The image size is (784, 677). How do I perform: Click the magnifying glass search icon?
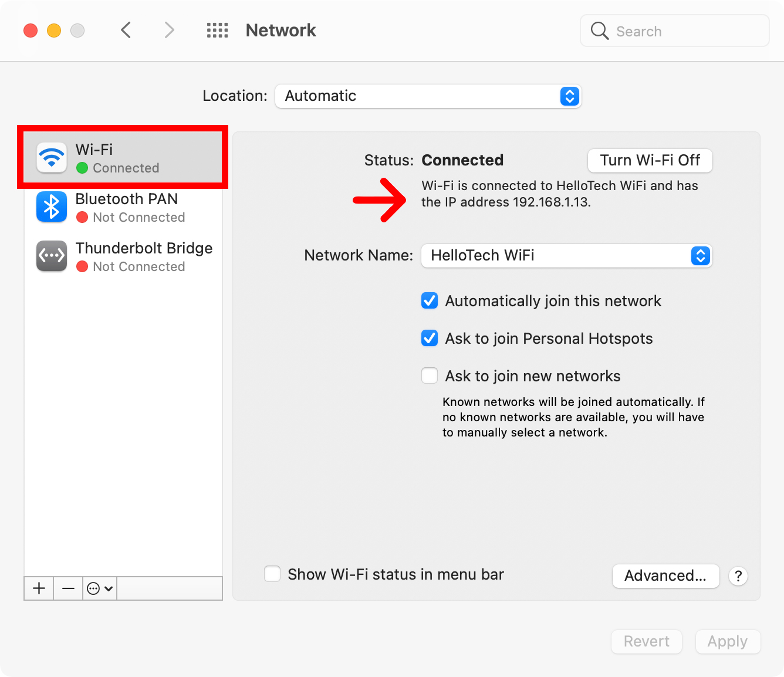600,31
